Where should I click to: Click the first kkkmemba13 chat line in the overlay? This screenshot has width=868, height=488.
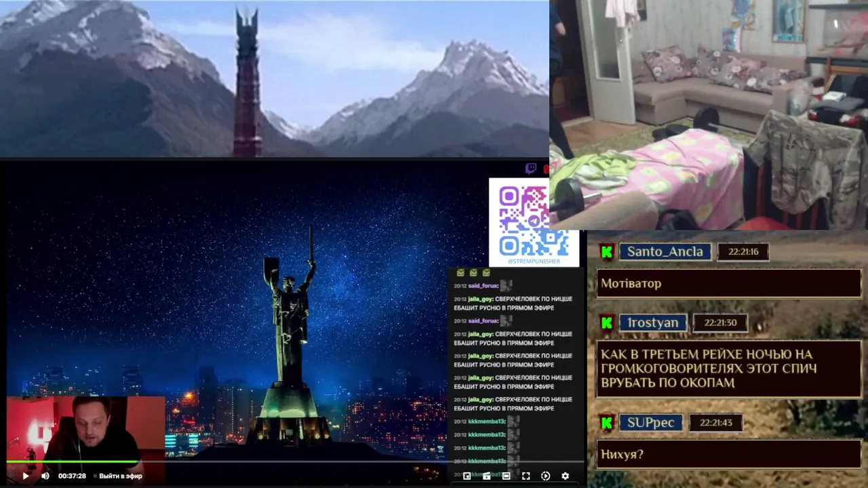pyautogui.click(x=486, y=422)
